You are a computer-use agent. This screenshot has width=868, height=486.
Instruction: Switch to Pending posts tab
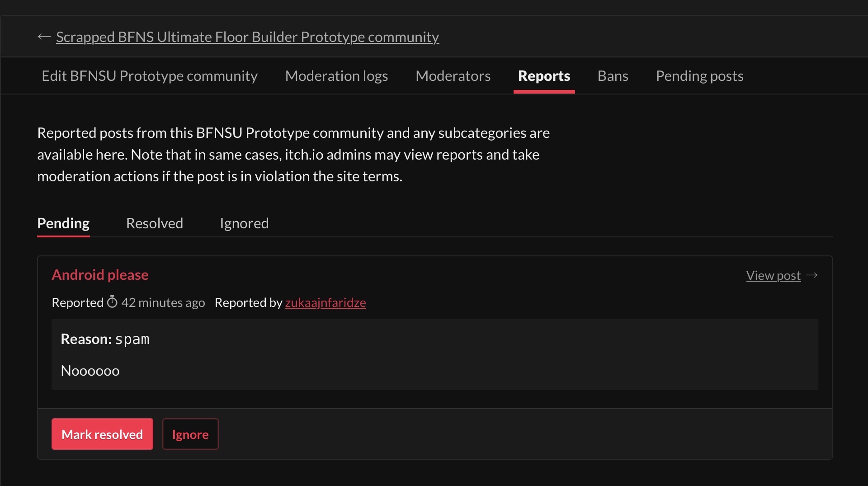(x=699, y=76)
